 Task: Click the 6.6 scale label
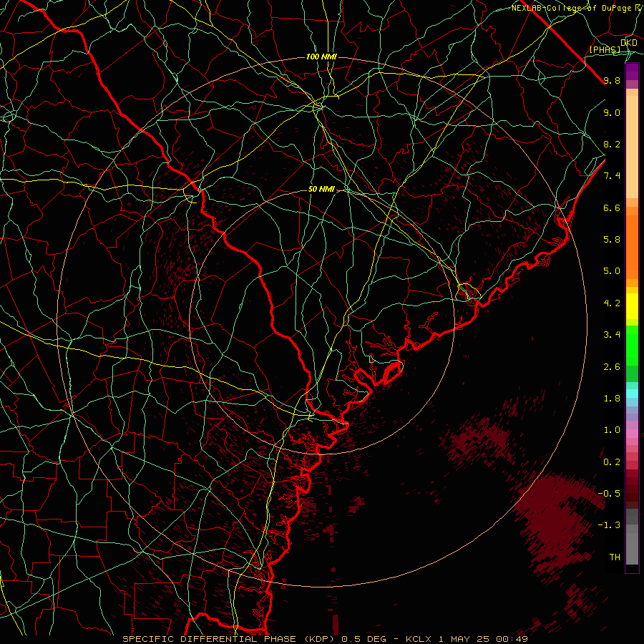[612, 208]
